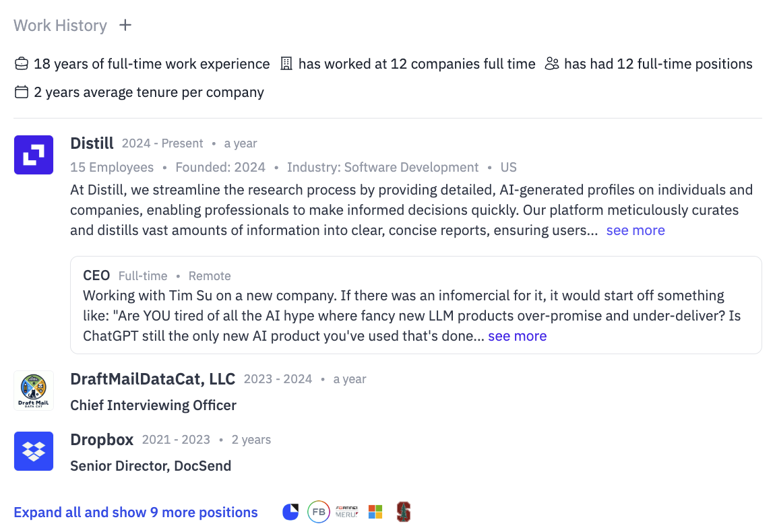This screenshot has width=775, height=532.
Task: Click the briefcase work experience icon
Action: pyautogui.click(x=22, y=64)
